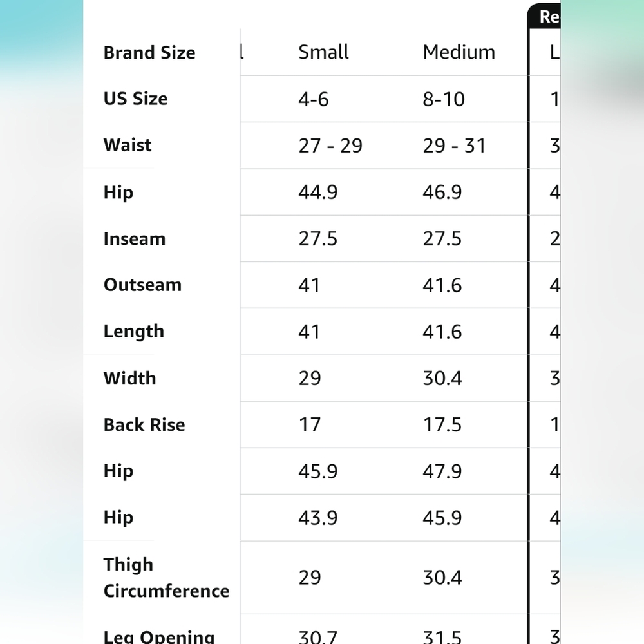Select the Medium waist value 29 - 31

point(454,146)
